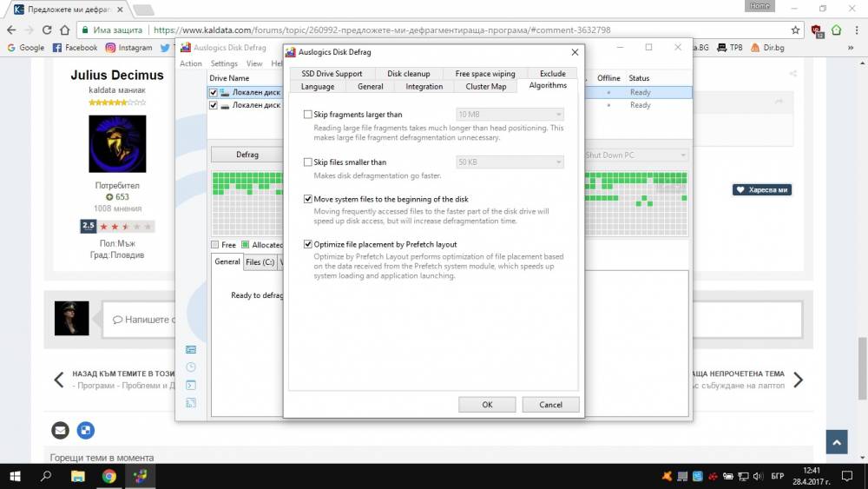Open the Twitter bookmark icon
868x489 pixels.
click(165, 48)
